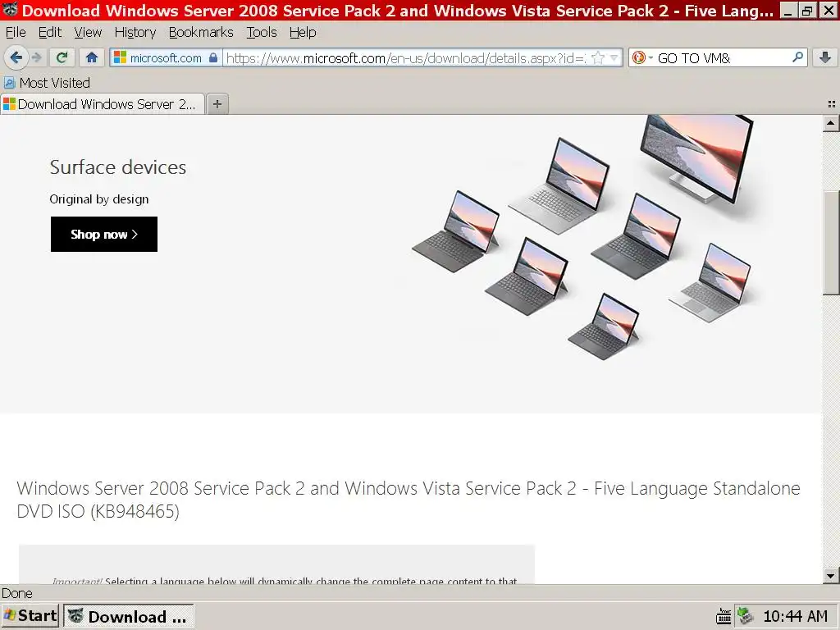Open the View menu

coord(88,32)
